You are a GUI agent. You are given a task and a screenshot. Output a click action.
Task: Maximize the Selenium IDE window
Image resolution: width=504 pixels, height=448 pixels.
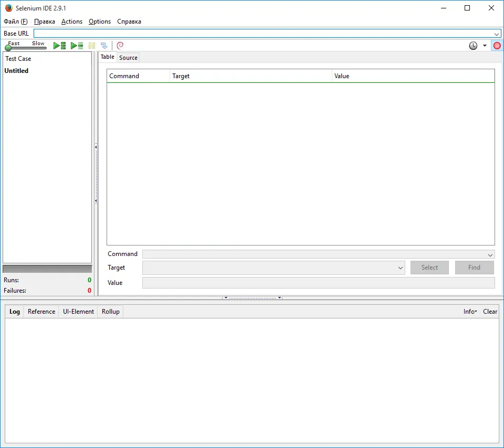(467, 8)
